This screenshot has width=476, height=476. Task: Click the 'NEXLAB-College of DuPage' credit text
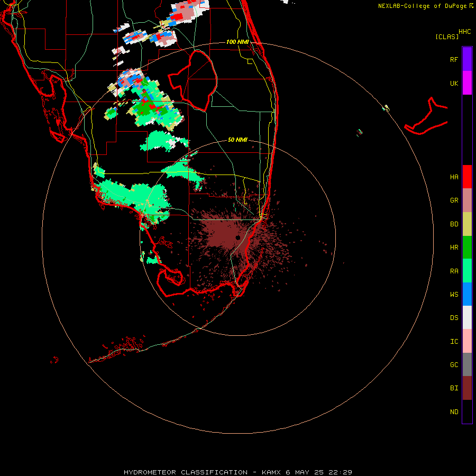pos(422,6)
